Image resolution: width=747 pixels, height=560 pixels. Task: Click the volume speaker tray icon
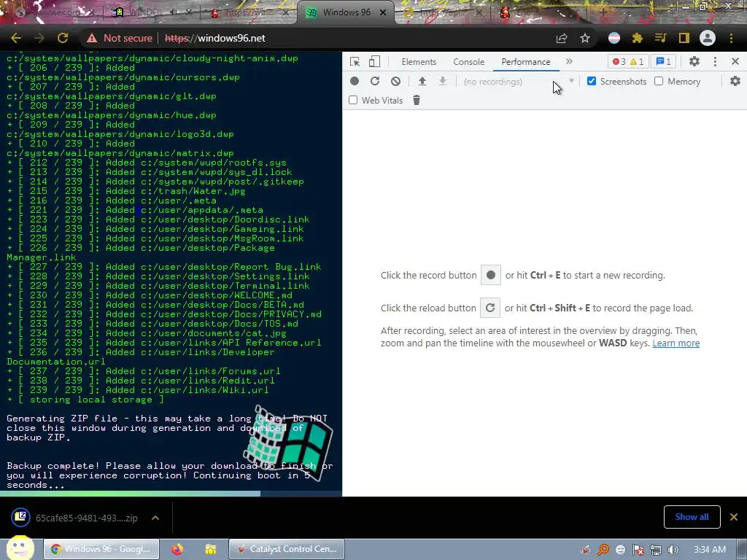pos(673,550)
